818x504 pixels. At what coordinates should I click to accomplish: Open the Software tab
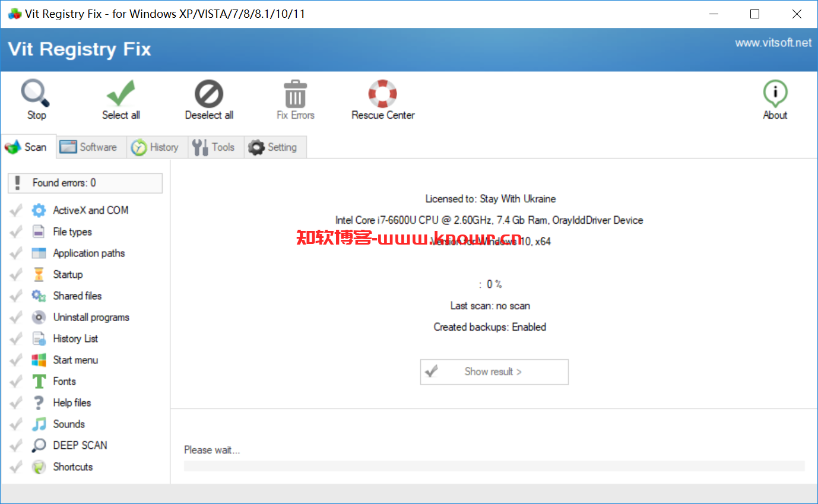(91, 147)
